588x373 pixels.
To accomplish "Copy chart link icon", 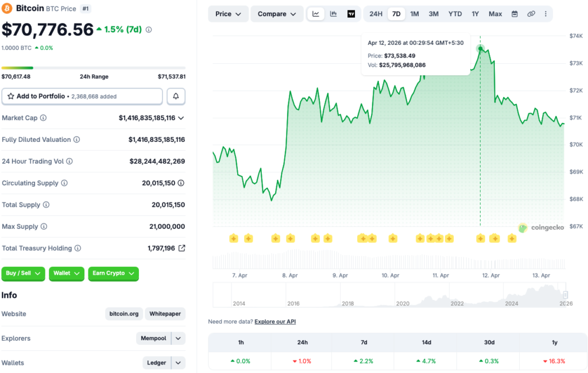I will coord(531,14).
